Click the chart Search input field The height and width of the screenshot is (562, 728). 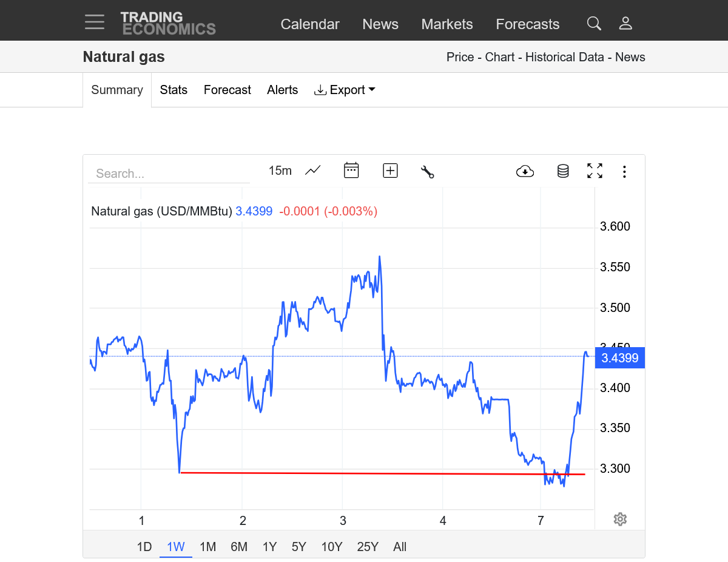169,174
